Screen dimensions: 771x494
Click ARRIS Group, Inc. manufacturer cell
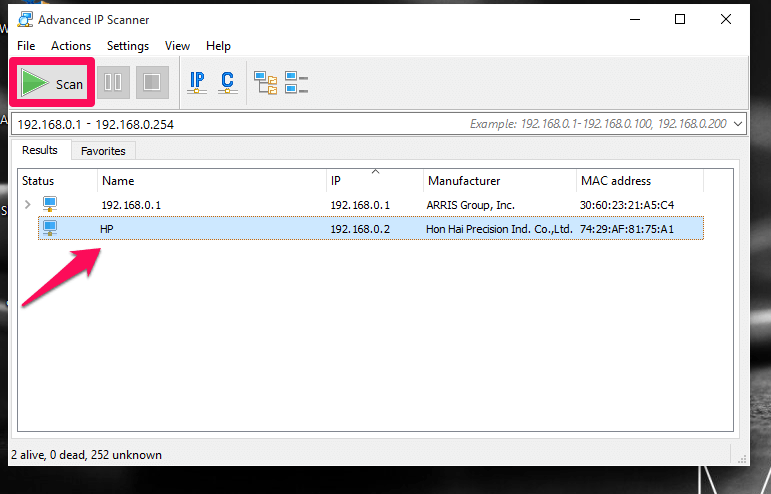471,205
